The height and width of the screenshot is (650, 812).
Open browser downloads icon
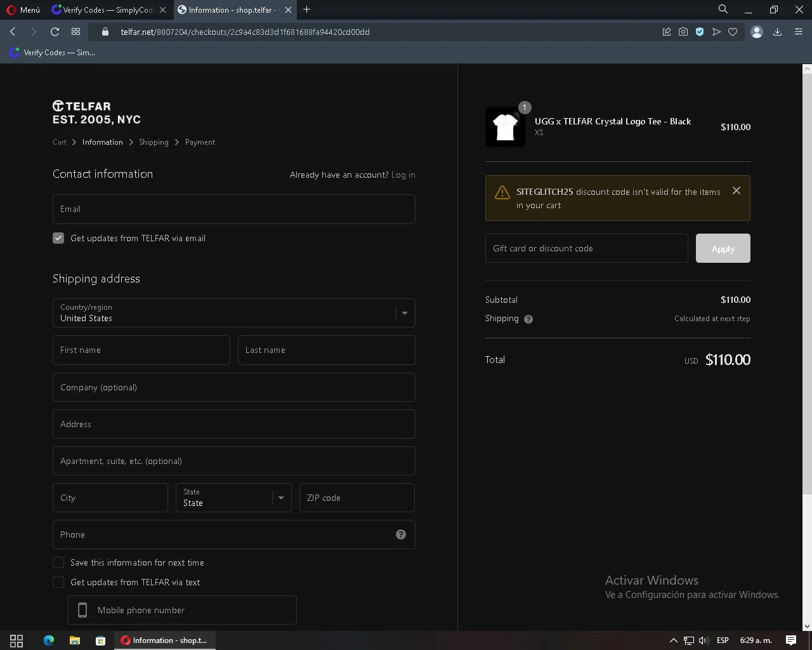point(777,32)
